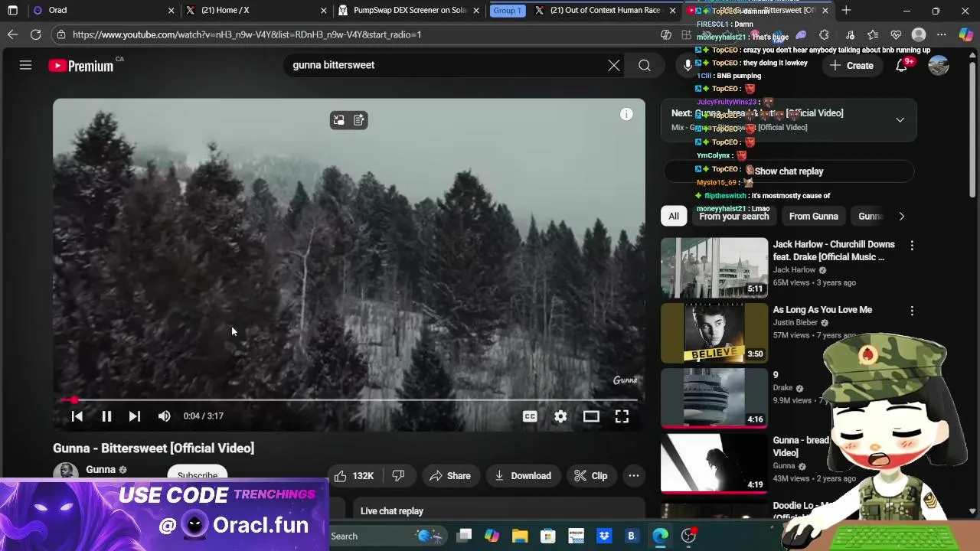Toggle closed captions on the player
This screenshot has width=980, height=551.
(530, 416)
